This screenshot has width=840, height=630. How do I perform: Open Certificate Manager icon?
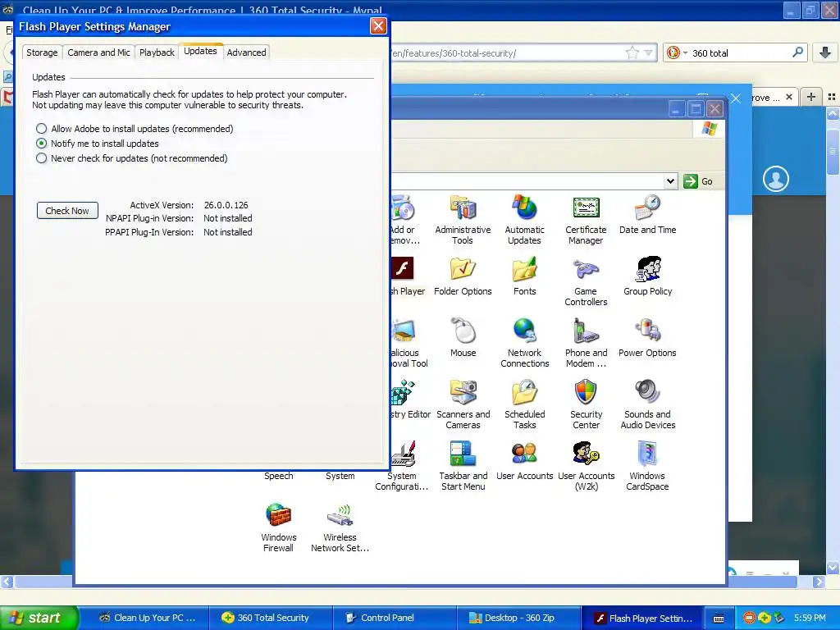pyautogui.click(x=586, y=219)
